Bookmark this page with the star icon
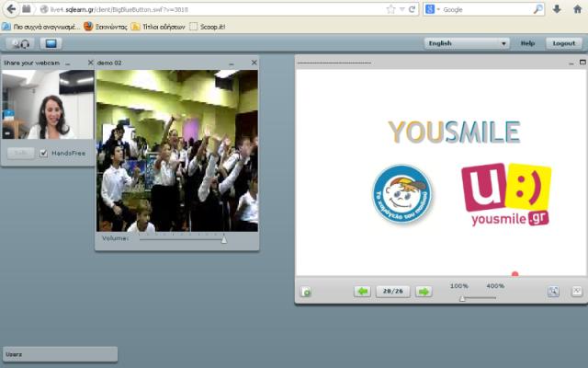588x368 pixels. click(390, 9)
